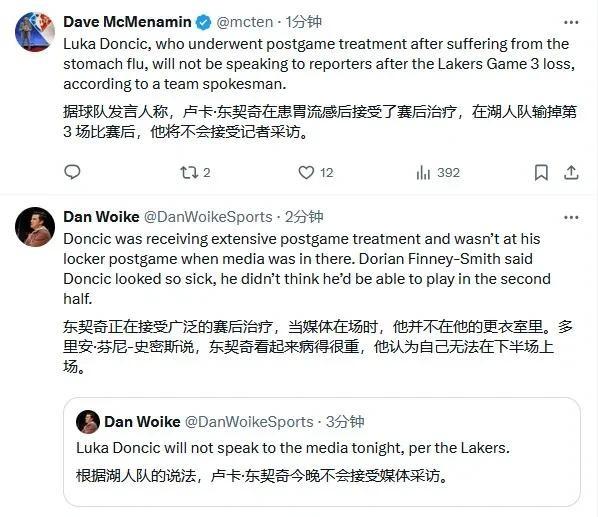
Task: Open Dave McMenamin display name link
Action: [127, 22]
